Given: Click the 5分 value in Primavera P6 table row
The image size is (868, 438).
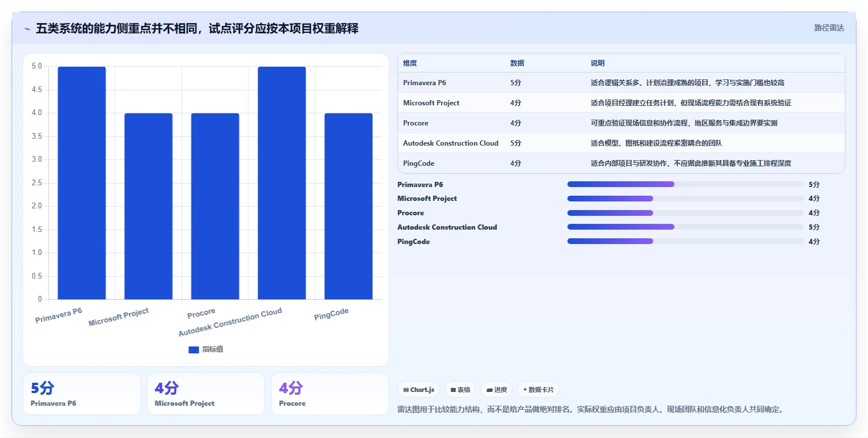Looking at the screenshot, I should [516, 83].
